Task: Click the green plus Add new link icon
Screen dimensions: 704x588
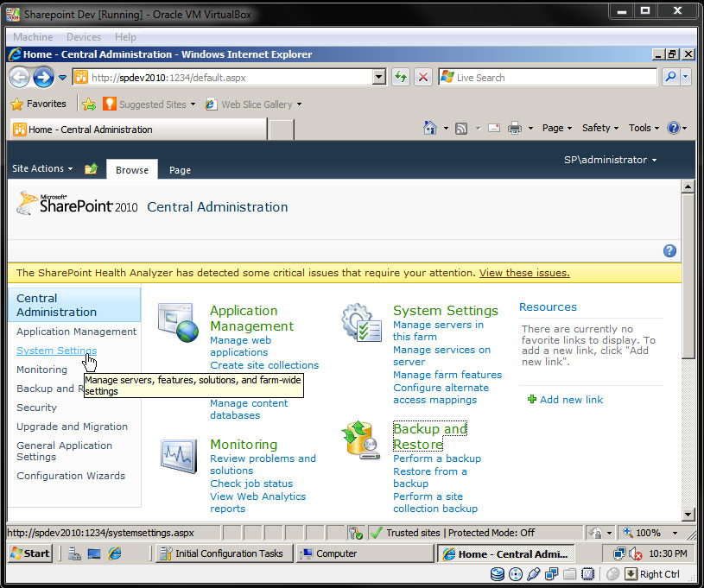Action: tap(532, 399)
